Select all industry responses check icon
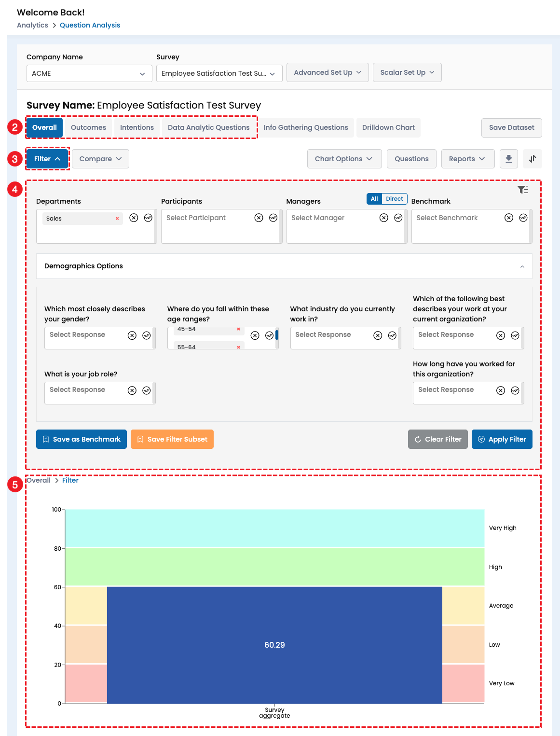 (393, 335)
